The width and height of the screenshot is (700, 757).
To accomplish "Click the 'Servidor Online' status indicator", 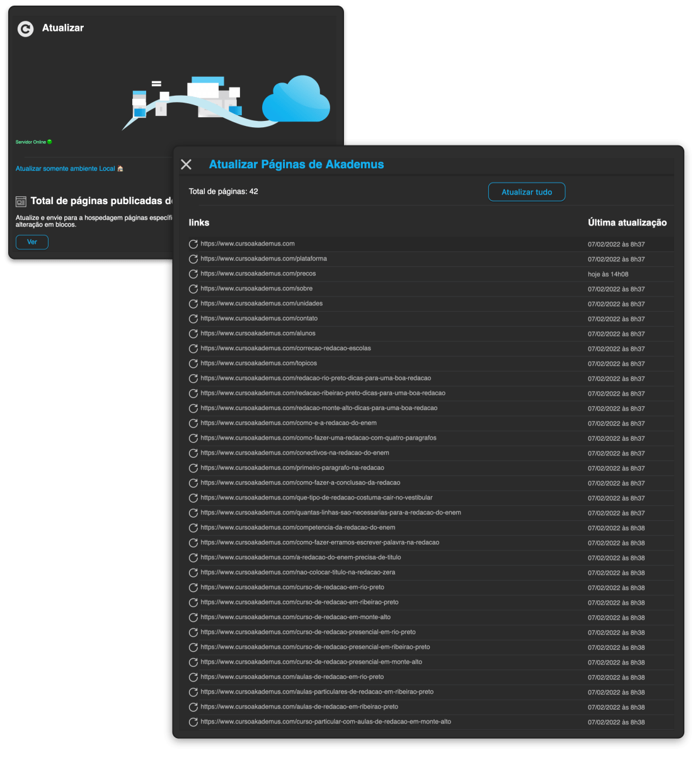I will pyautogui.click(x=34, y=142).
